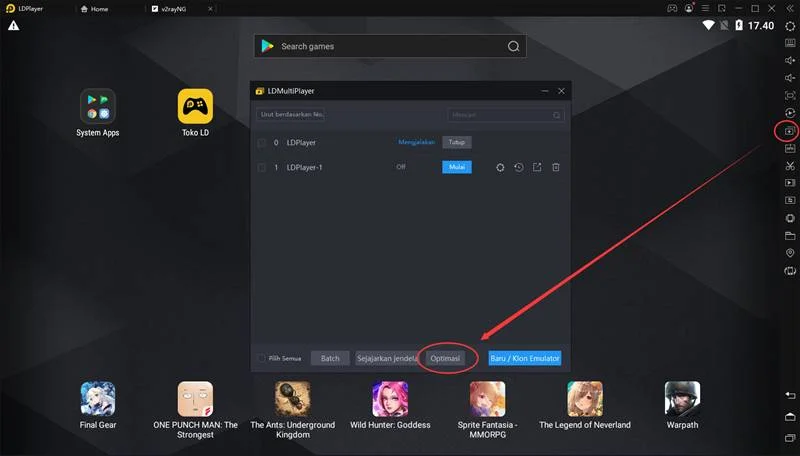Click the shake device sidebar icon
This screenshot has width=800, height=456.
click(x=790, y=218)
